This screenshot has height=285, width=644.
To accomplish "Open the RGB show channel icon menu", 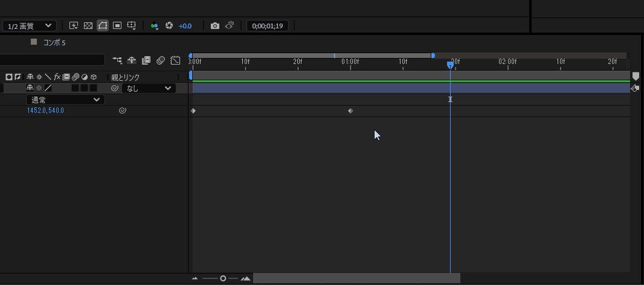I will tap(155, 25).
